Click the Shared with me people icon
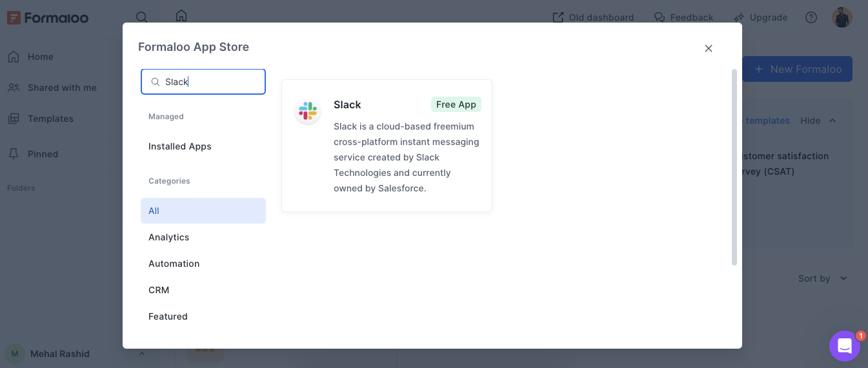Viewport: 868px width, 368px height. pyautogui.click(x=14, y=88)
